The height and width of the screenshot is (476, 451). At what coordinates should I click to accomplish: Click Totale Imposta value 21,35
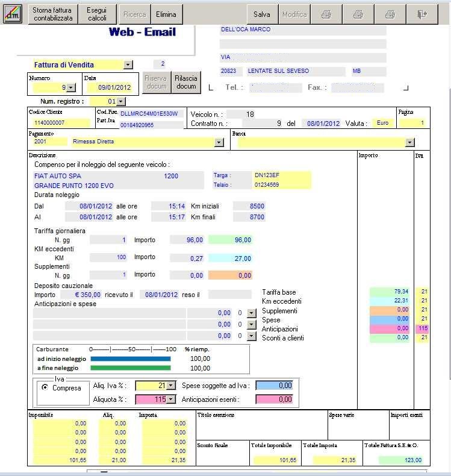click(334, 460)
